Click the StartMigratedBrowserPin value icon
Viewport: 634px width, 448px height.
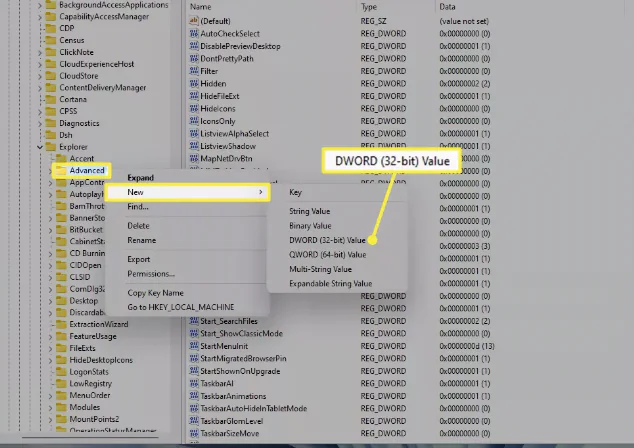[x=194, y=359]
